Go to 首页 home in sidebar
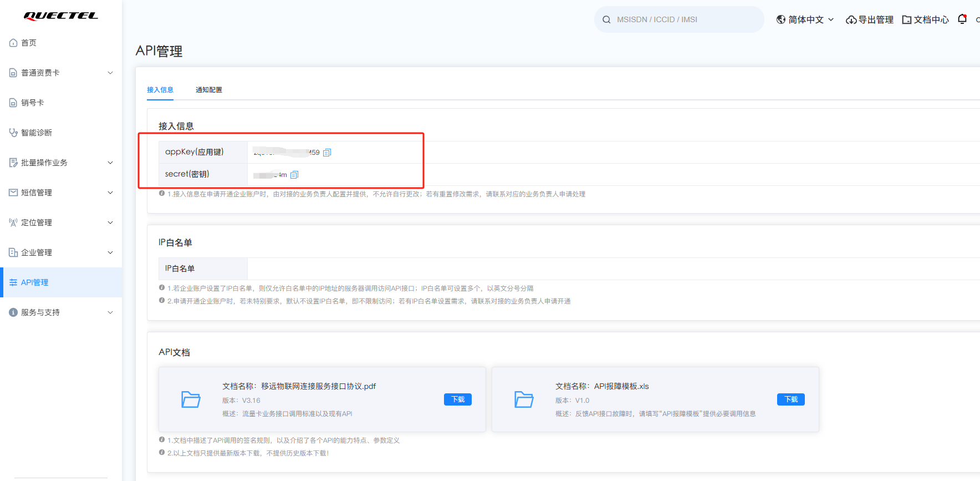 point(29,43)
